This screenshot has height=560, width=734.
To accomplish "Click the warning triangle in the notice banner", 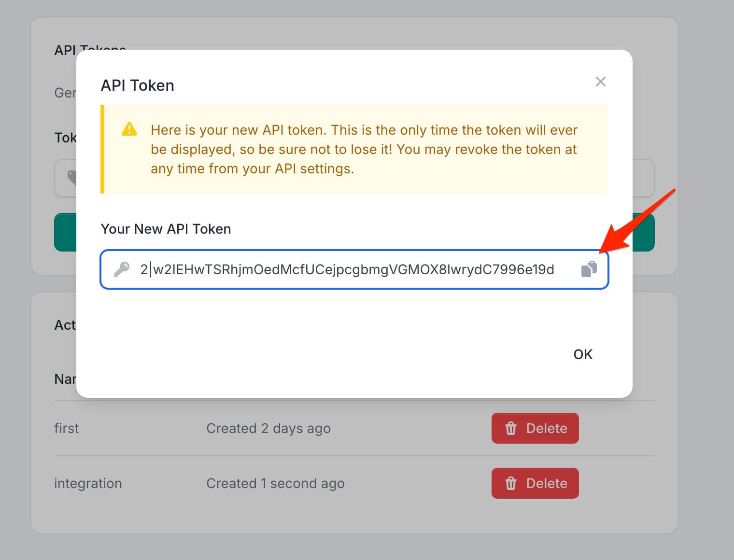I will (129, 129).
